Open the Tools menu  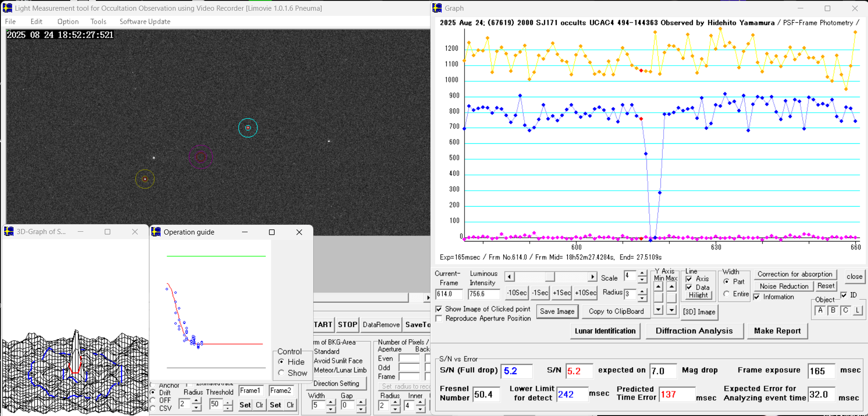98,21
